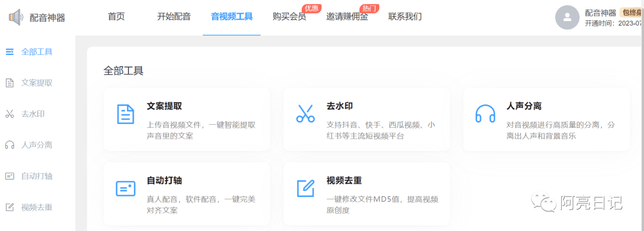Click the 文案提取 document icon in sidebar
644x231 pixels.
(10, 83)
